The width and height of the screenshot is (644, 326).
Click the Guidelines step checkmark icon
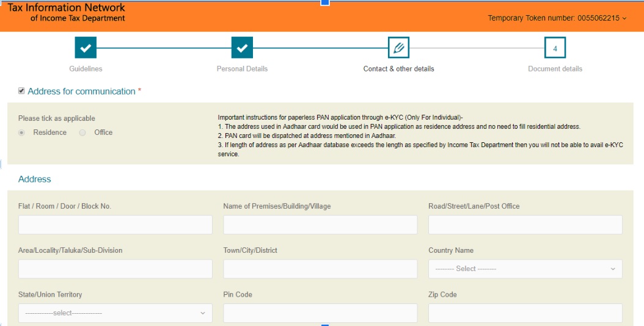pyautogui.click(x=86, y=48)
